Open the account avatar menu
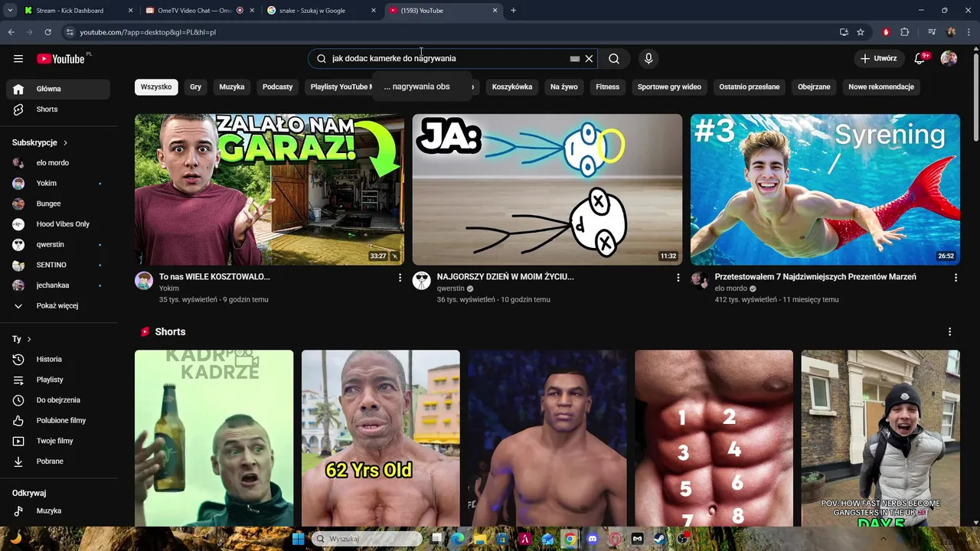The width and height of the screenshot is (980, 551). click(949, 58)
